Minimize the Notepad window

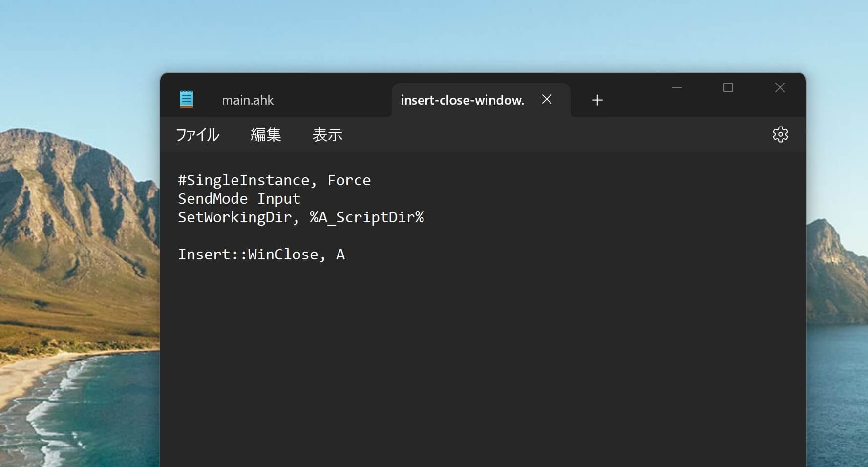677,87
